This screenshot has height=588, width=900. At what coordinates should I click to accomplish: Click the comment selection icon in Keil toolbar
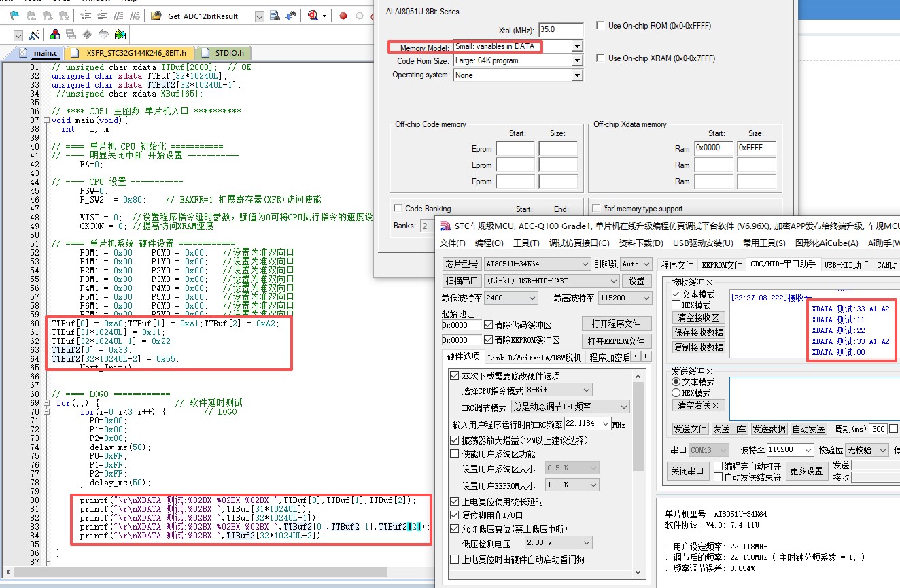pos(118,16)
